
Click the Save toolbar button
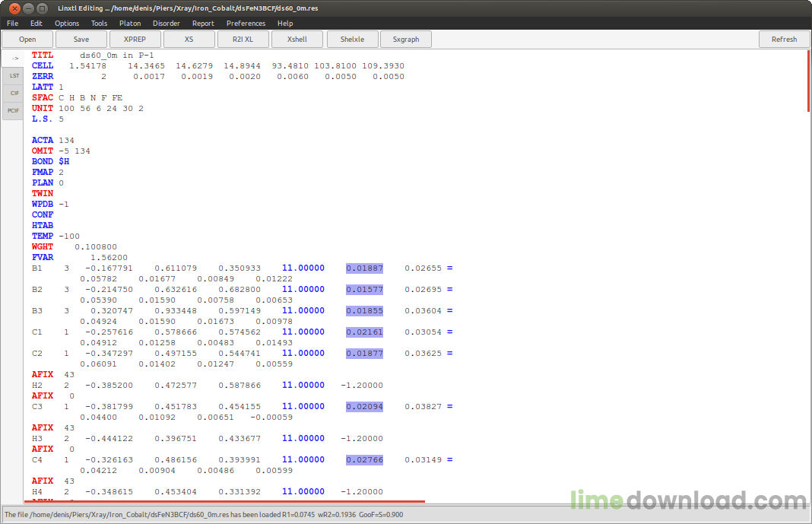click(x=81, y=40)
